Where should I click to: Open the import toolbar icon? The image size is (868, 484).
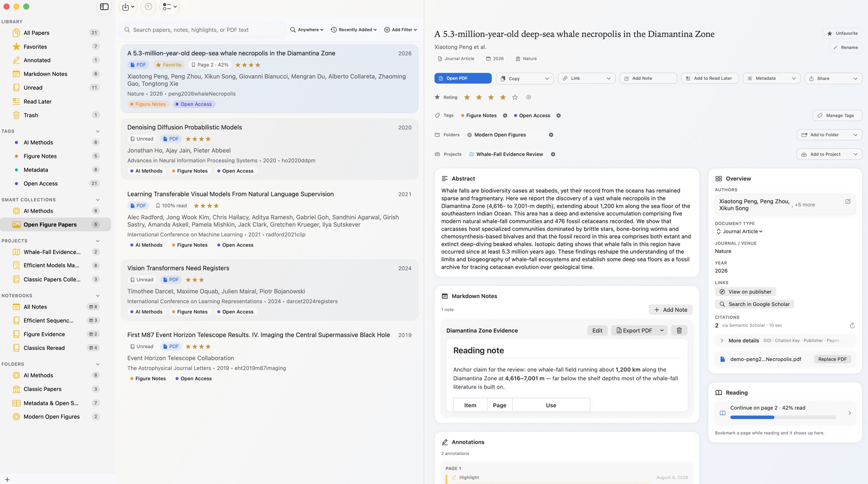[128, 7]
